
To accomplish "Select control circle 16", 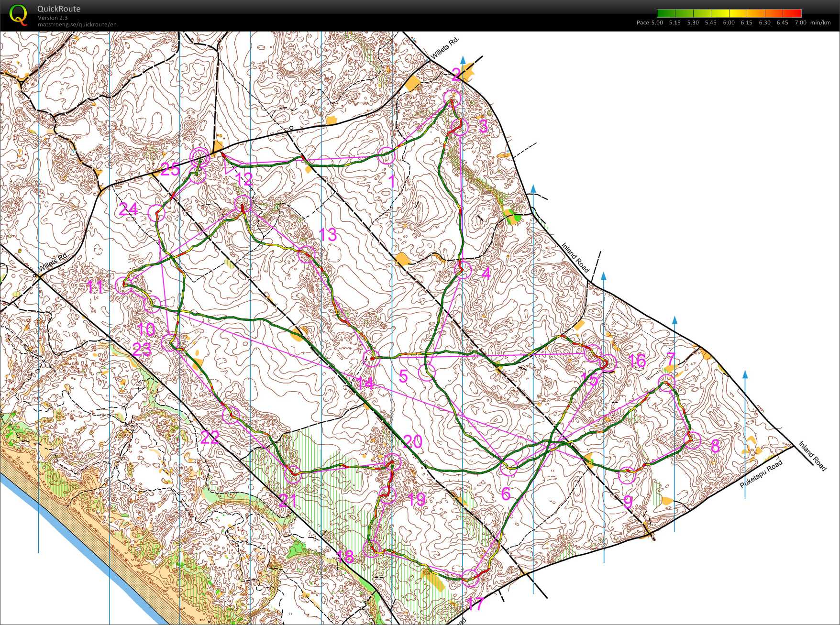I will point(608,363).
